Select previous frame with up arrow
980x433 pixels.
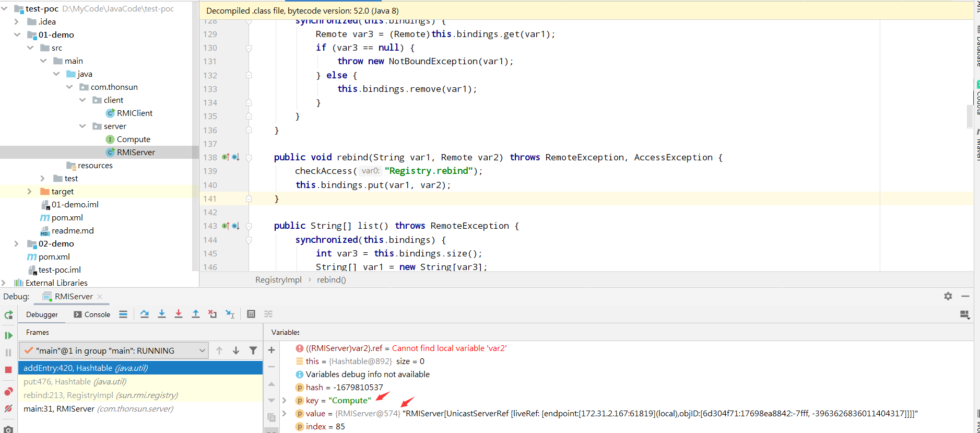(219, 350)
